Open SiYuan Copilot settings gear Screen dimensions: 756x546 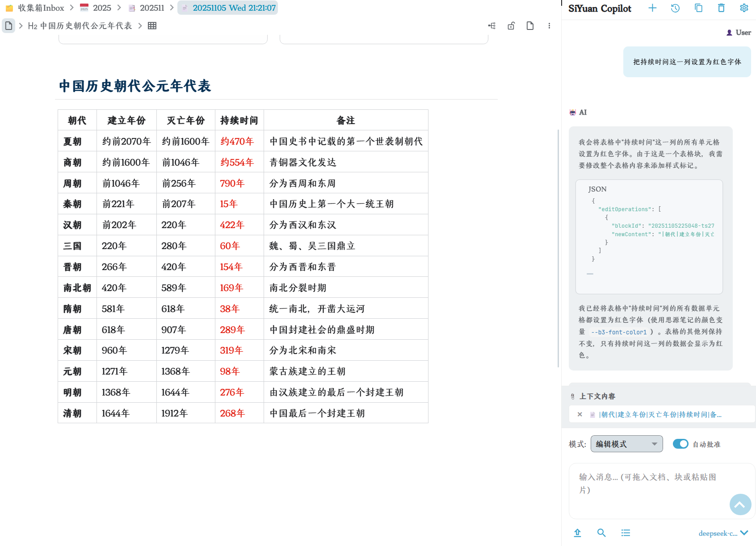744,8
